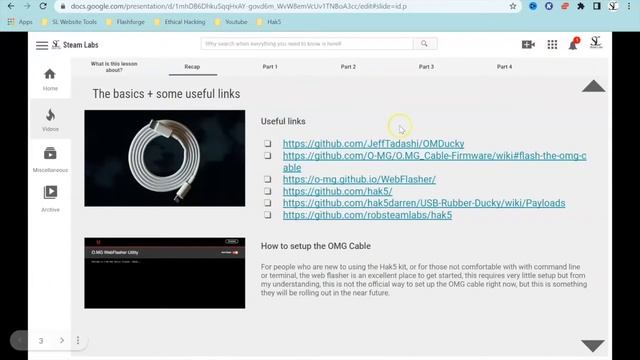Open hak5darren USB-Rubber-Ducky Payloads link
This screenshot has height=360, width=640.
coord(424,203)
